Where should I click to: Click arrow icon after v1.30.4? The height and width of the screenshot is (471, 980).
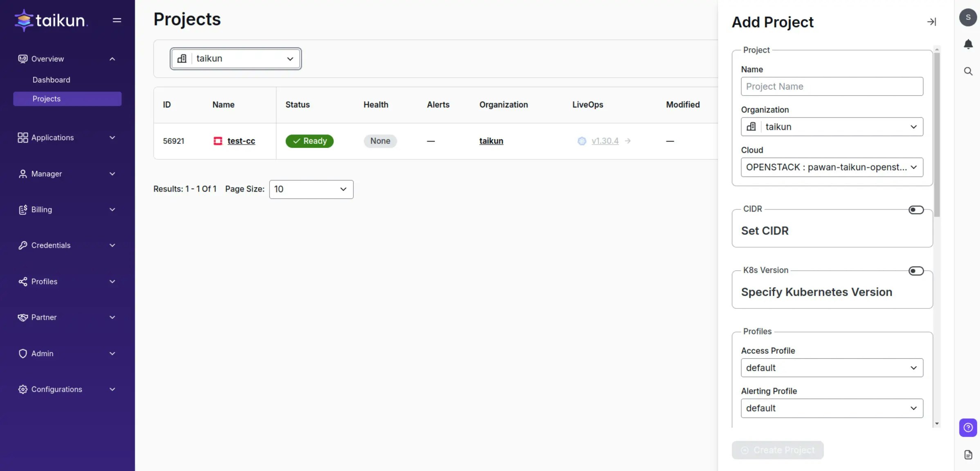click(x=628, y=141)
